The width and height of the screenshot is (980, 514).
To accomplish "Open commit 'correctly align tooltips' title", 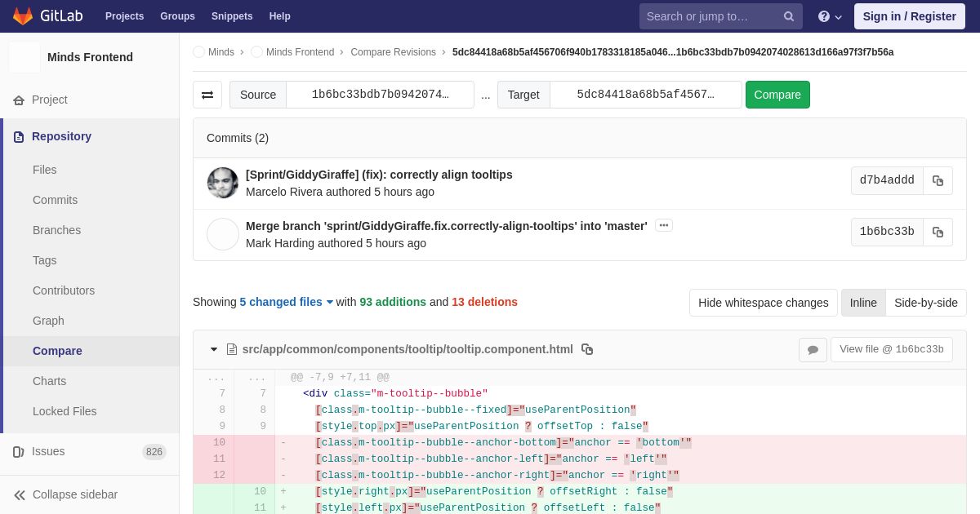I will coord(379,175).
